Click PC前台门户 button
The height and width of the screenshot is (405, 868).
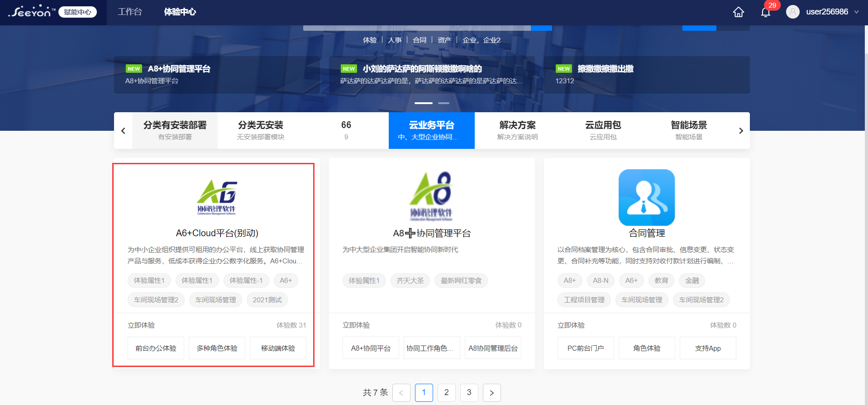click(586, 348)
